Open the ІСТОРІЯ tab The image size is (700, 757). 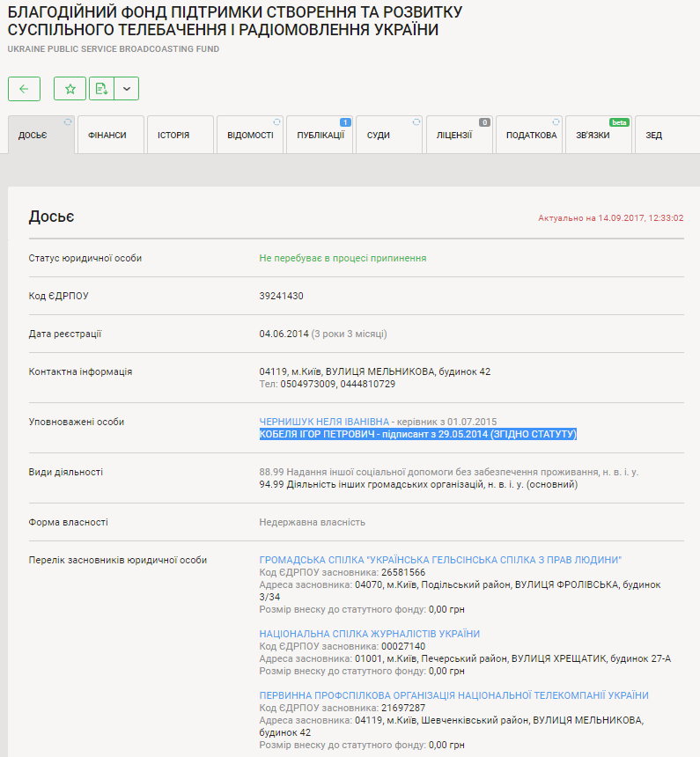pos(181,135)
